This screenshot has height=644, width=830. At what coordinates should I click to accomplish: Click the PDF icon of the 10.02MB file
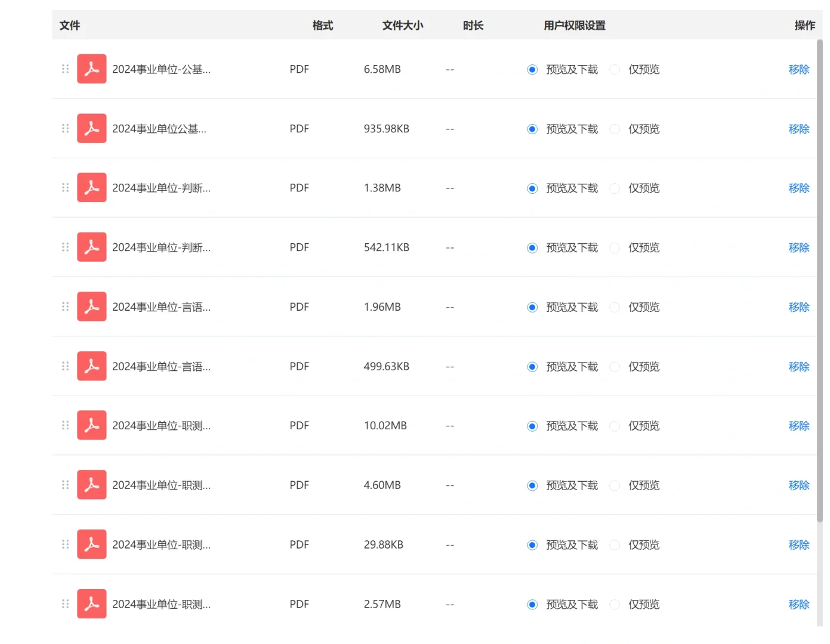92,426
